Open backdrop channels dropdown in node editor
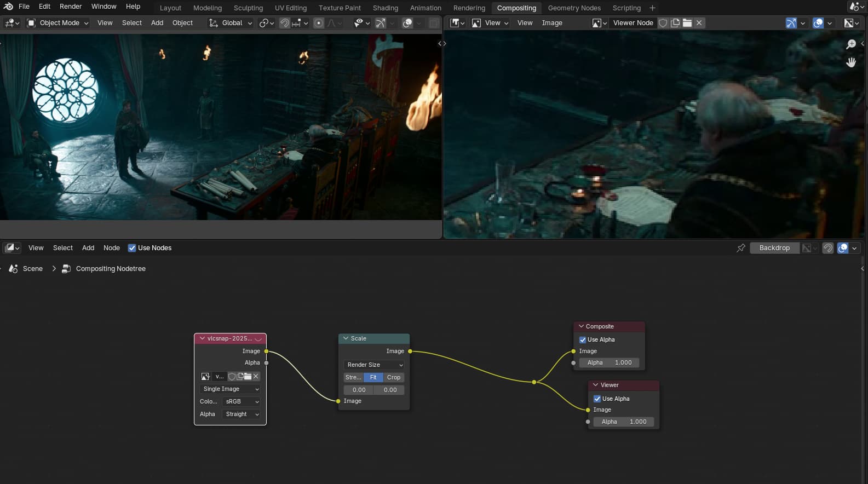Screen dimensions: 868x484 [810, 248]
